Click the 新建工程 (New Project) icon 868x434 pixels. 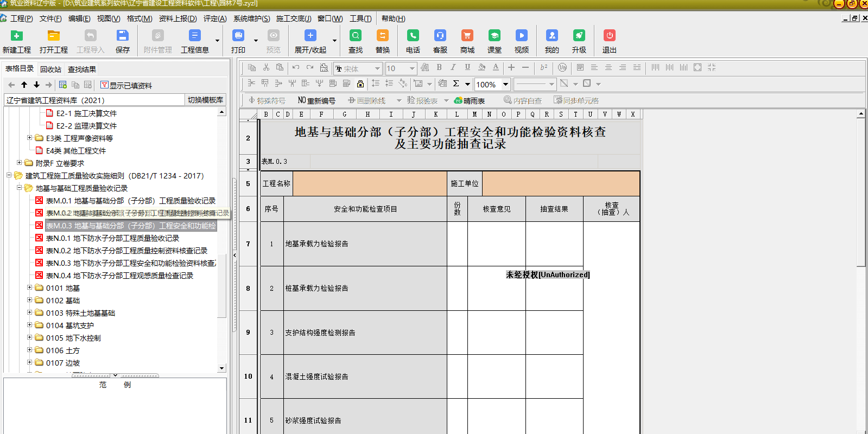17,41
